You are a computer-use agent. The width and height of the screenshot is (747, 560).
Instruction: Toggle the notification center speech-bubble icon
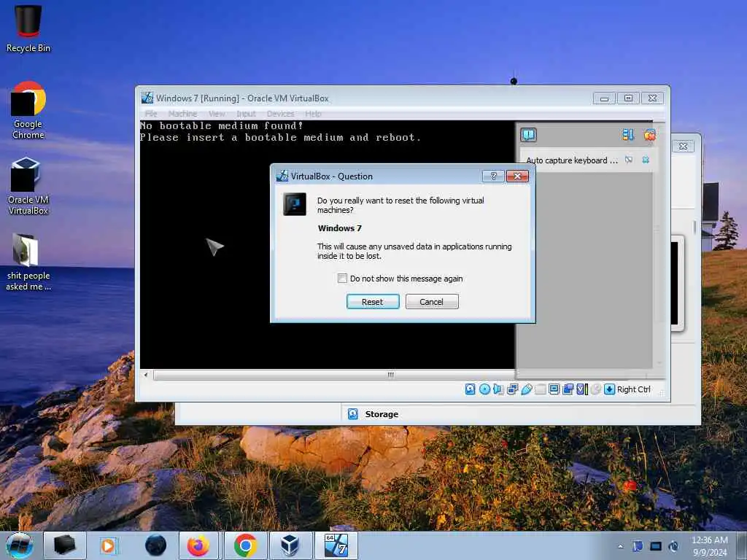pos(528,135)
